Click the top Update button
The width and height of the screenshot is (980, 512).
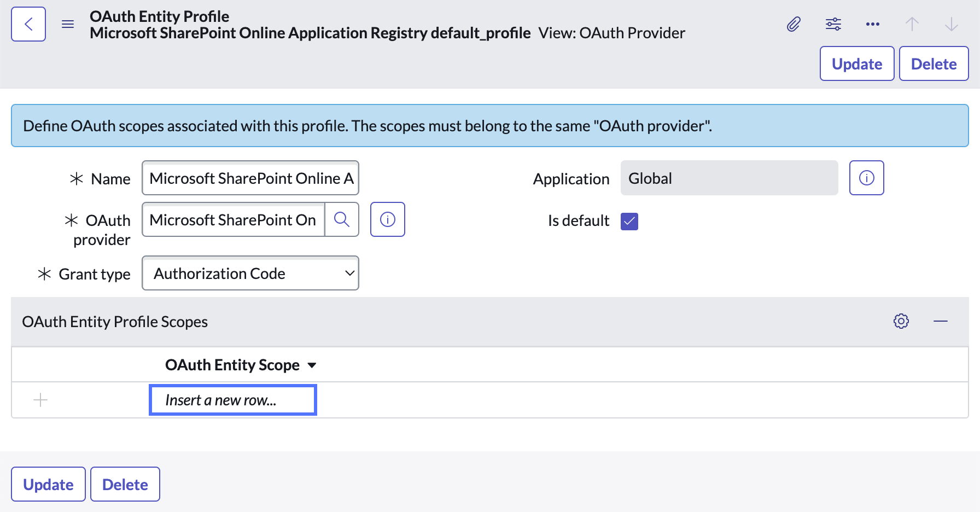point(857,63)
